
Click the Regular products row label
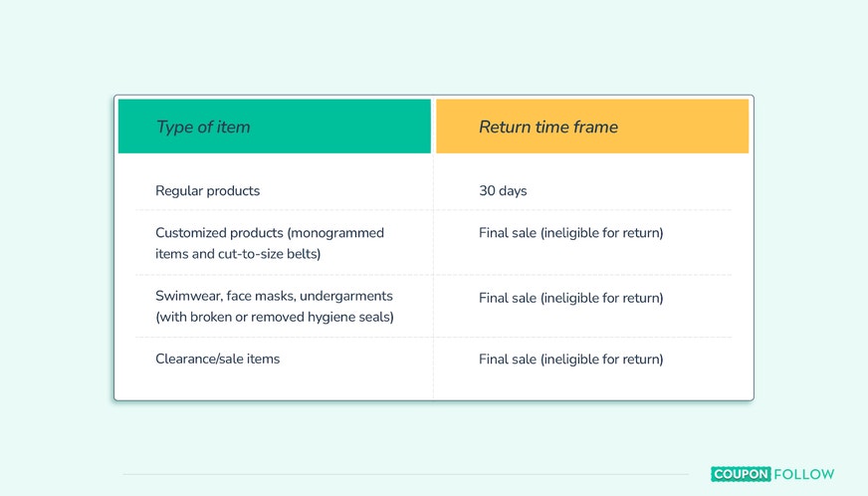click(208, 190)
